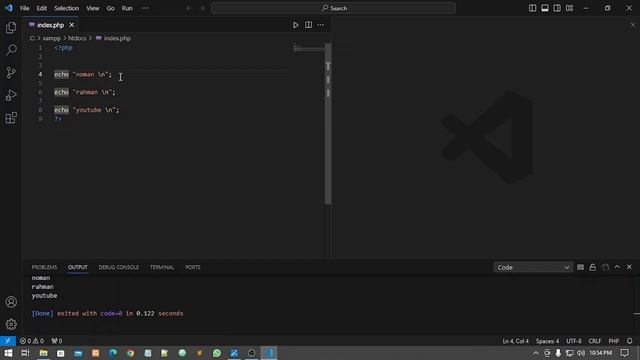Toggle the Panel layout button
The height and width of the screenshot is (360, 640).
pyautogui.click(x=544, y=8)
